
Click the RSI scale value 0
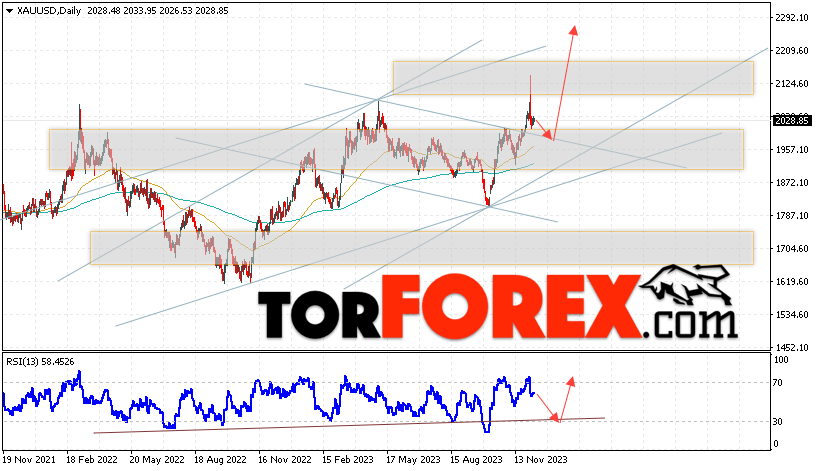[x=776, y=444]
